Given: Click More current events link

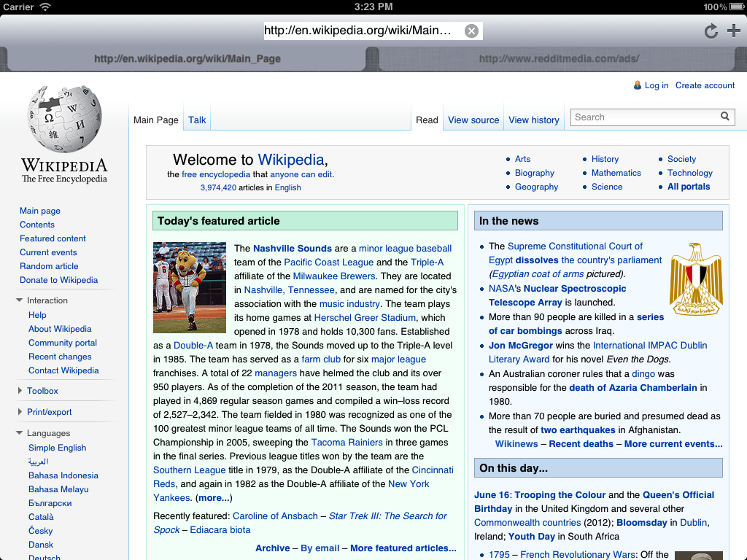Looking at the screenshot, I should click(673, 444).
